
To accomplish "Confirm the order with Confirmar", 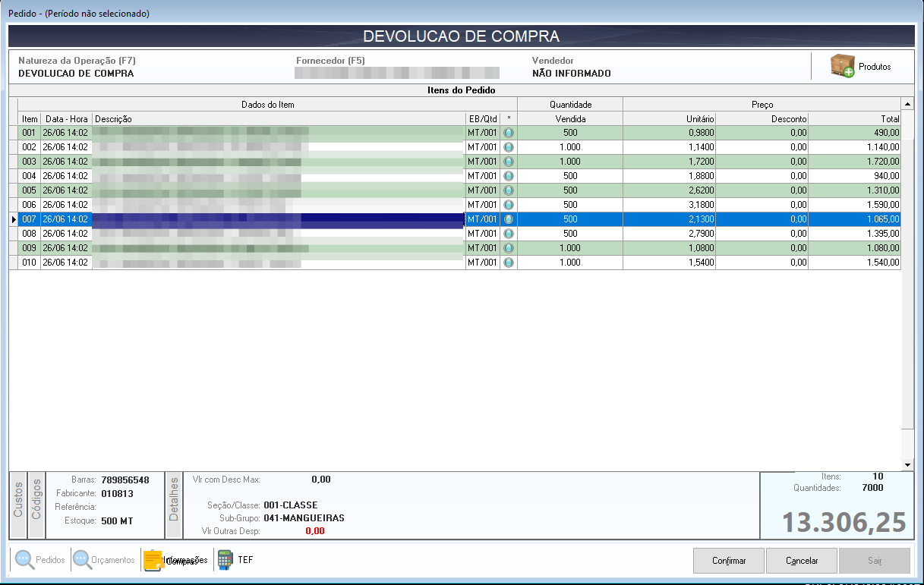I will coord(729,561).
